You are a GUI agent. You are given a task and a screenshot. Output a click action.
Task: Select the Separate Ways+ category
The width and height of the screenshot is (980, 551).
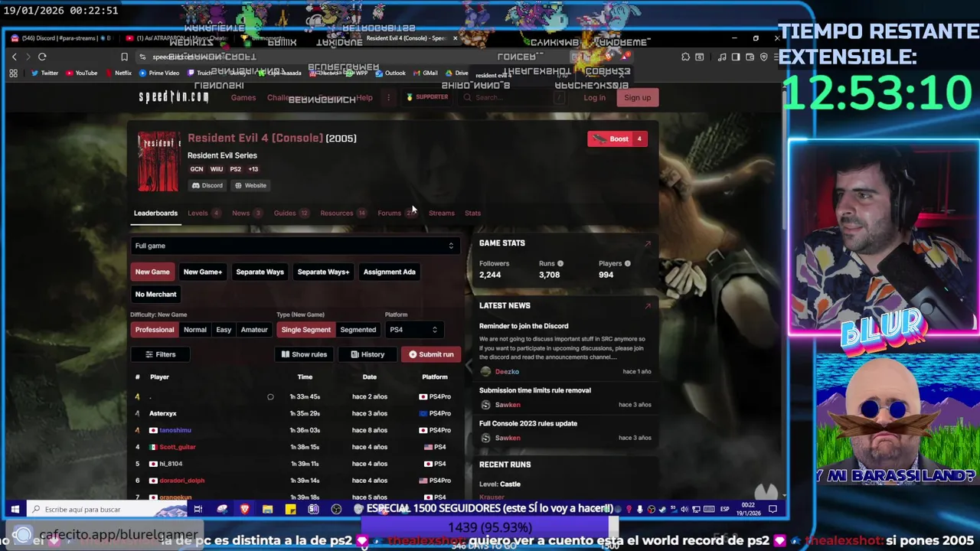[x=323, y=272]
